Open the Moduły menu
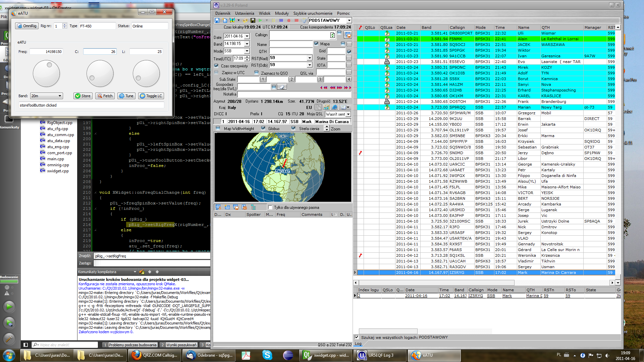 click(281, 13)
